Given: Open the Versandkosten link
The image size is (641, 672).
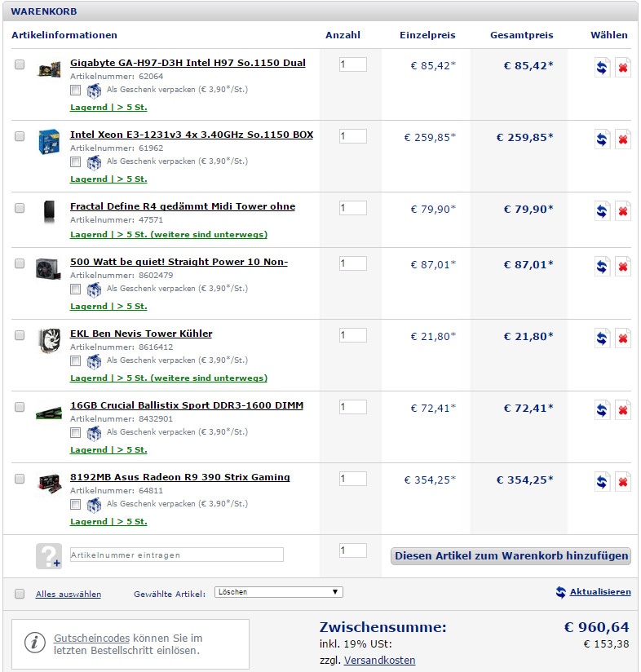Looking at the screenshot, I should [379, 660].
